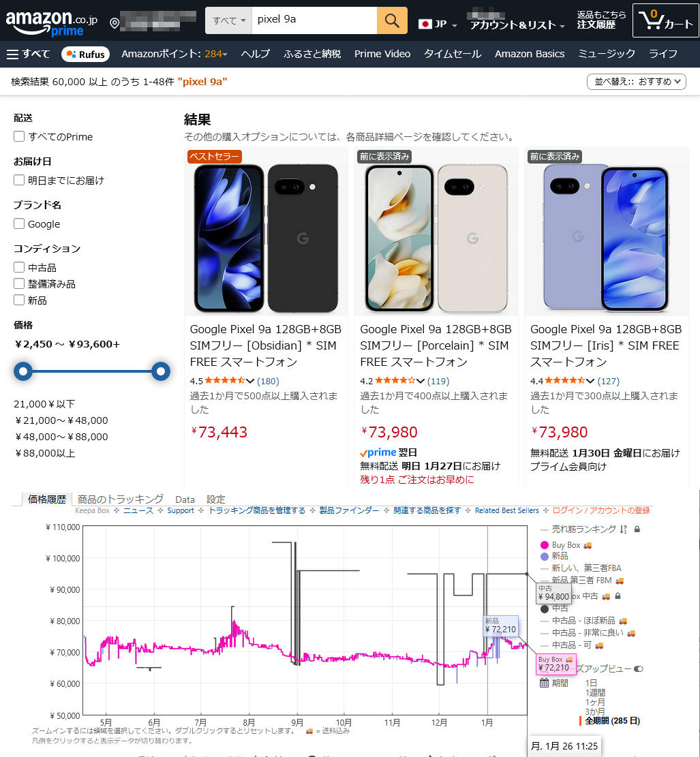The width and height of the screenshot is (700, 757).
Task: Enable the Google brand filter
Action: click(x=19, y=223)
